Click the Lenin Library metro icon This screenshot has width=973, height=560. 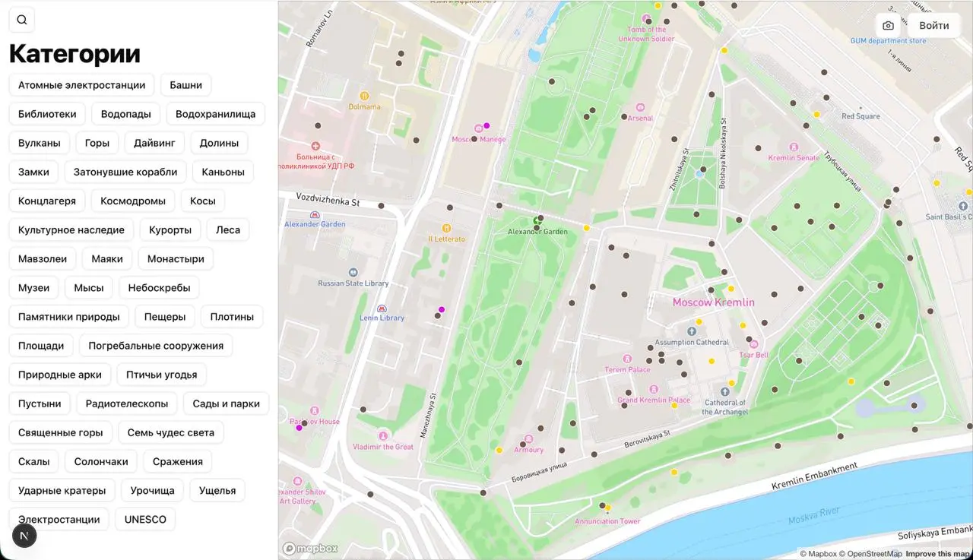[382, 308]
